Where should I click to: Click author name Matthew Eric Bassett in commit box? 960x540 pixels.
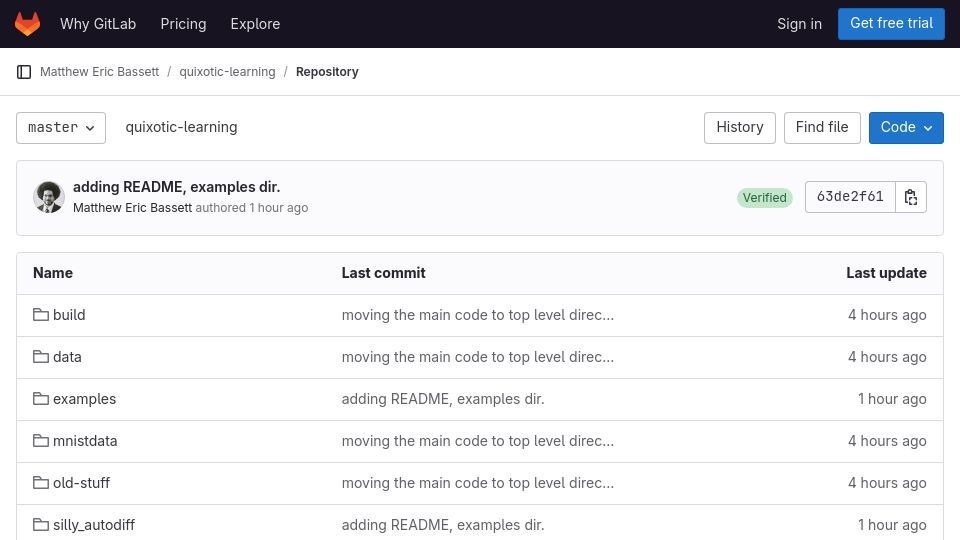132,208
